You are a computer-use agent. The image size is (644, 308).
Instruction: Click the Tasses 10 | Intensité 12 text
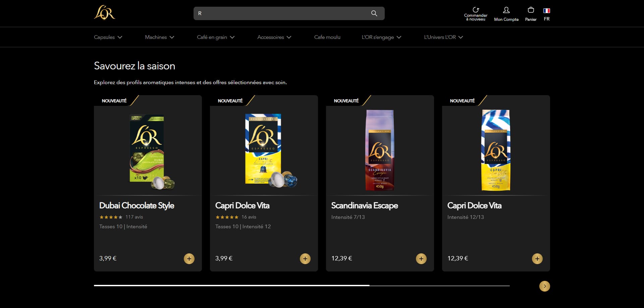click(243, 227)
